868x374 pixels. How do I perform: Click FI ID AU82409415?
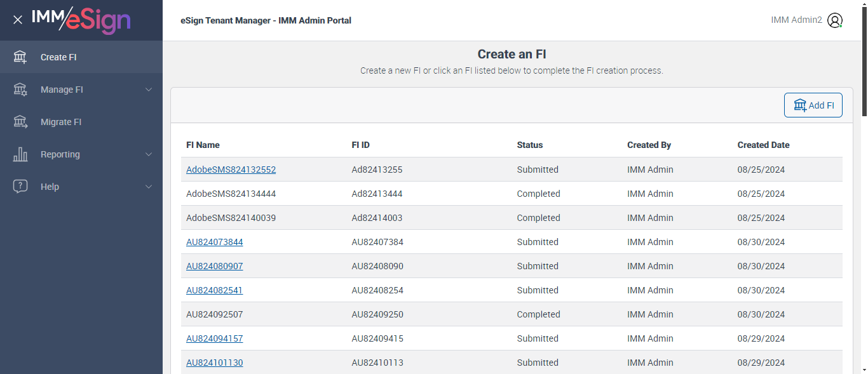[377, 338]
